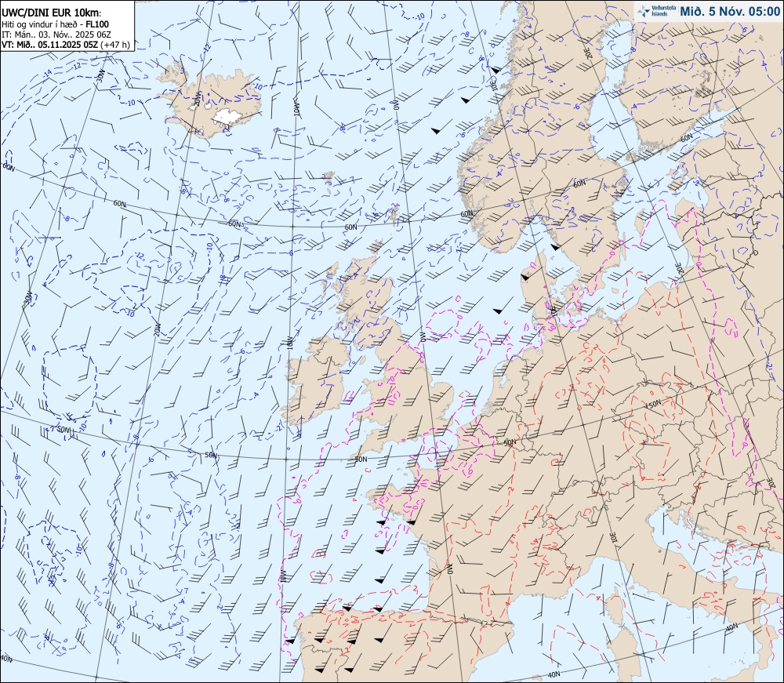Select the 'Hiti og vindur í hæð - FL100' line
This screenshot has height=683, width=784.
[x=56, y=24]
